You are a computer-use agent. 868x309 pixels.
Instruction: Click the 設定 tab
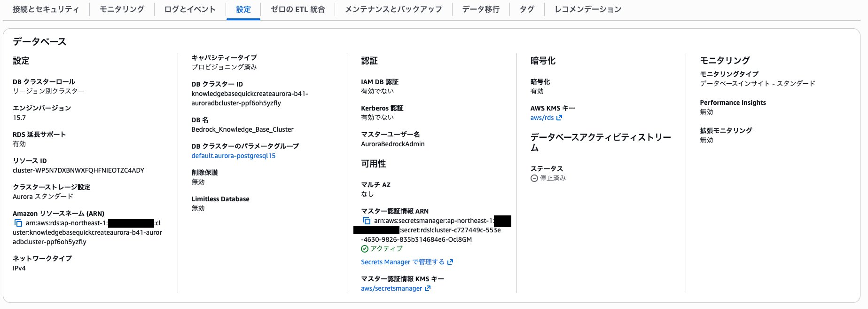(243, 8)
